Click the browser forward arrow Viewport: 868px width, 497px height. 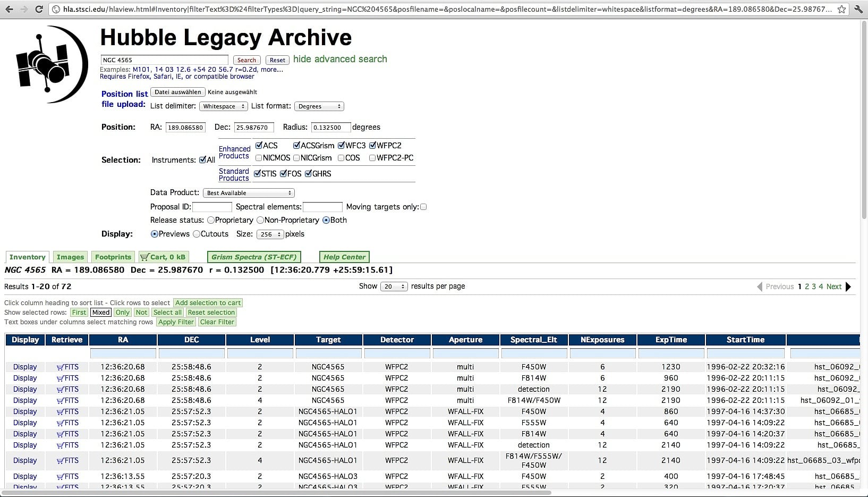click(23, 9)
